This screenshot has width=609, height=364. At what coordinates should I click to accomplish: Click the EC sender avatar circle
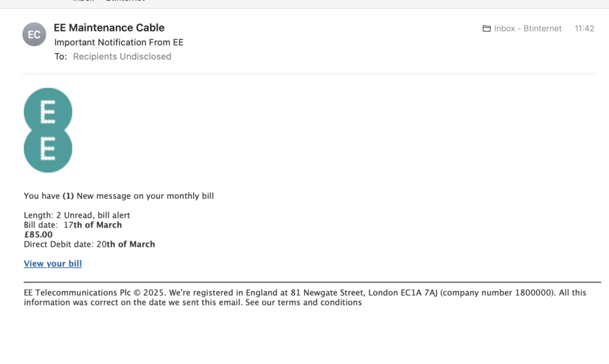[x=34, y=34]
